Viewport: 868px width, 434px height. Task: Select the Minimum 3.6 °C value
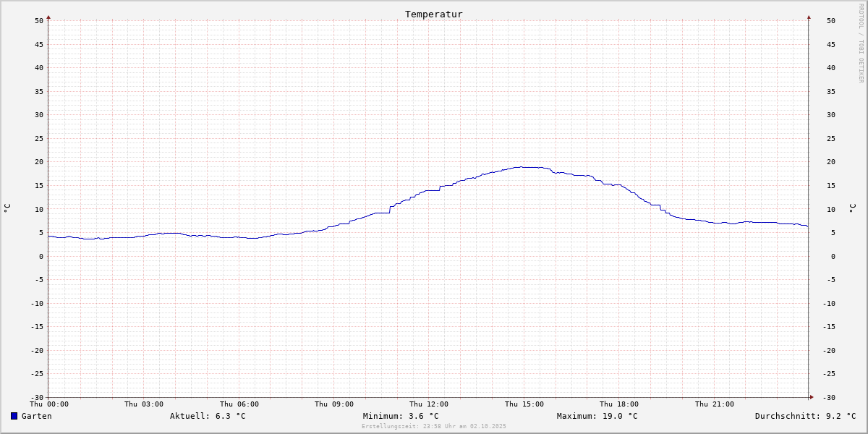401,416
